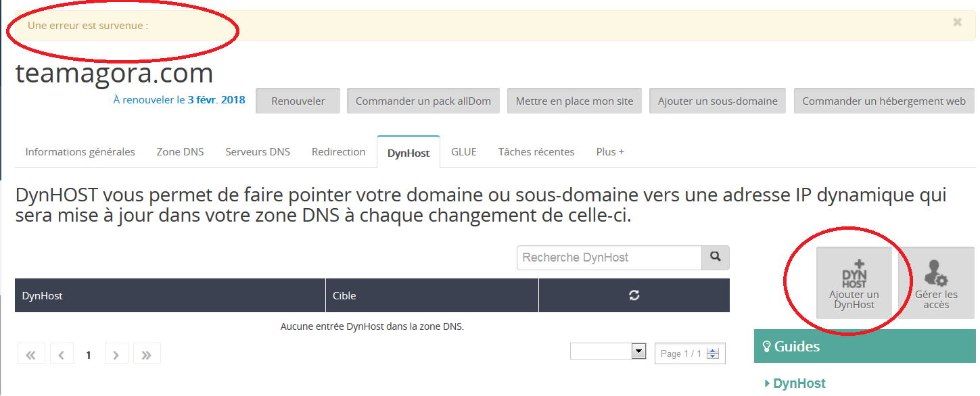Viewport: 980px width, 396px height.
Task: Select page number 1 in pagination
Action: click(89, 354)
